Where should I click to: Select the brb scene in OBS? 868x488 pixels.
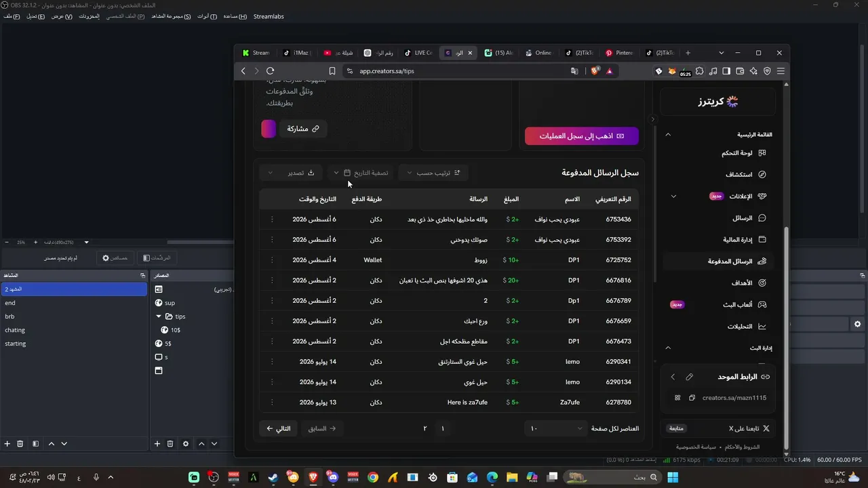75,317
